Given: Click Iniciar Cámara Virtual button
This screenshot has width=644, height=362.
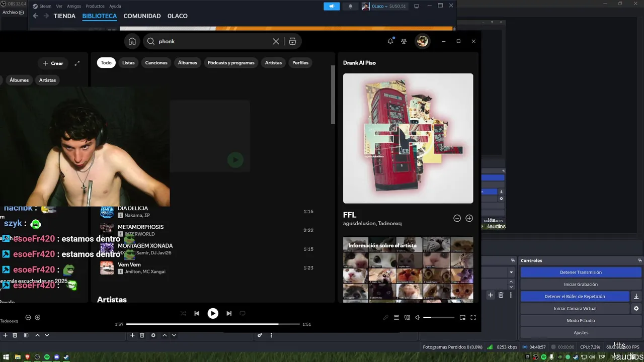Looking at the screenshot, I should tap(575, 309).
